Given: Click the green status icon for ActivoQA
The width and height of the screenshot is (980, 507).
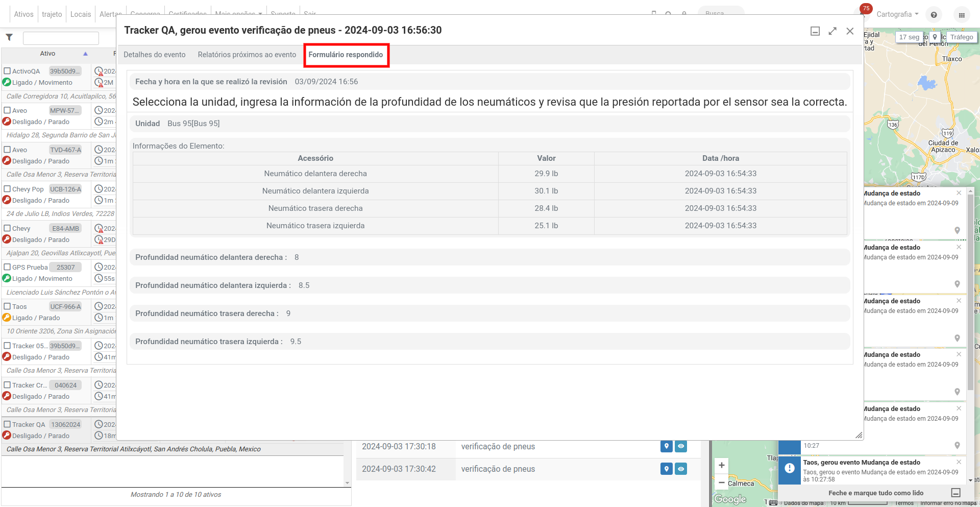Looking at the screenshot, I should click(x=7, y=82).
